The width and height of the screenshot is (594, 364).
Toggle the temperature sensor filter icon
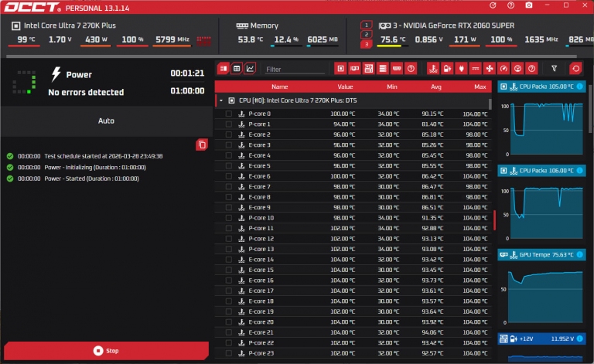[x=431, y=69]
